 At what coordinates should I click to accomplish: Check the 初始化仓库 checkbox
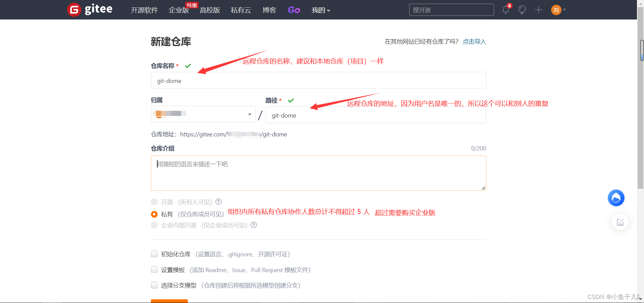tap(154, 254)
